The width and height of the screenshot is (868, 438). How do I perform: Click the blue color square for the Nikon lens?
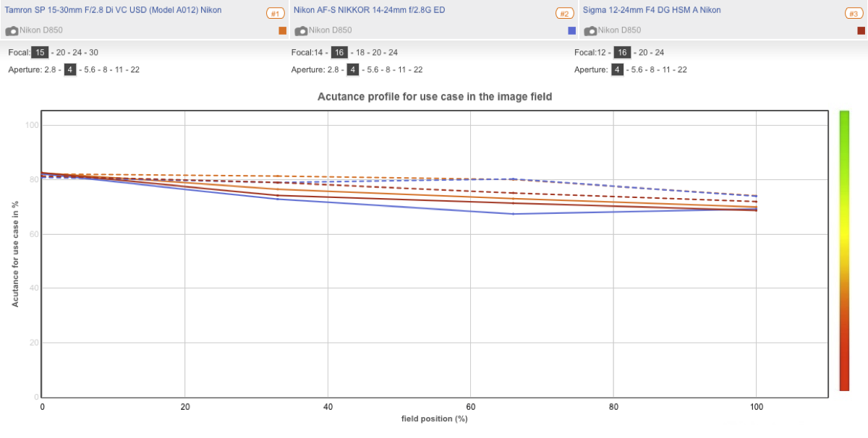point(572,30)
